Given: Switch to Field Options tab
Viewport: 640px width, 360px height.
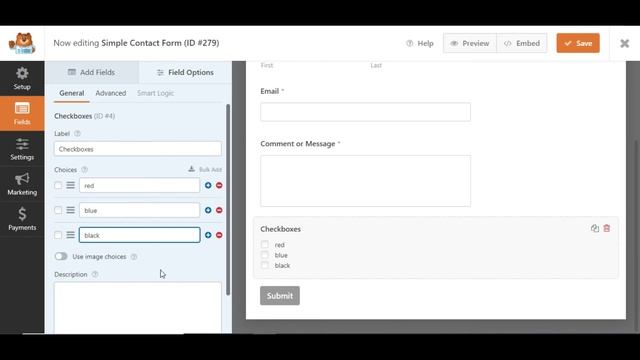Looking at the screenshot, I should (185, 72).
